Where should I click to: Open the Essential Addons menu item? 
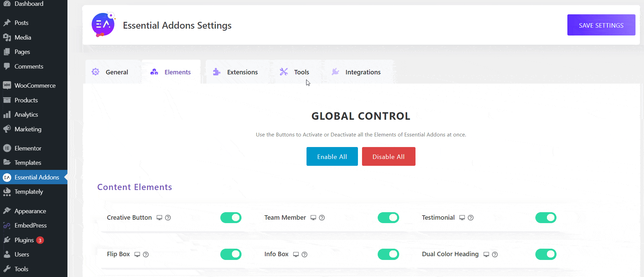pos(34,177)
